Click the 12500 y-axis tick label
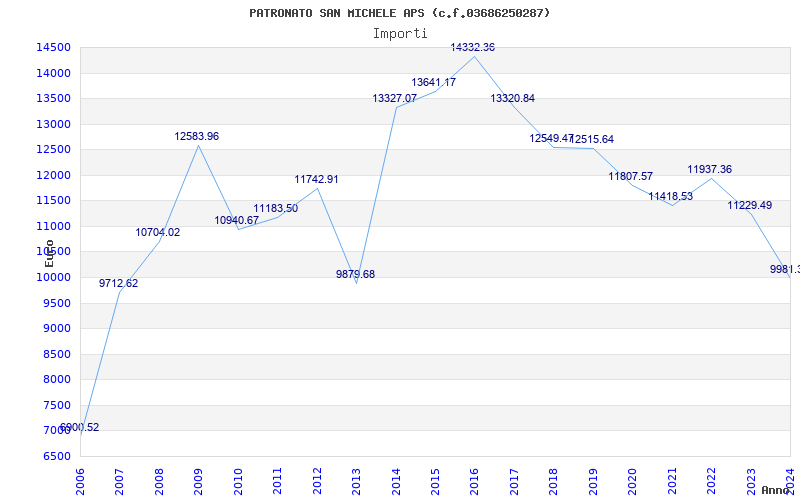Viewport: 800px width, 500px height. click(53, 149)
